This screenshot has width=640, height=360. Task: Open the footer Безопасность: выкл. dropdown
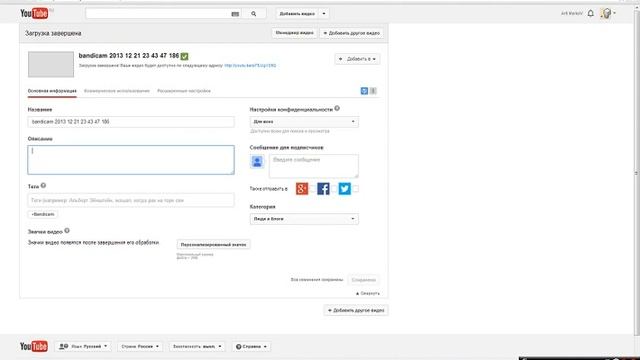[197, 347]
